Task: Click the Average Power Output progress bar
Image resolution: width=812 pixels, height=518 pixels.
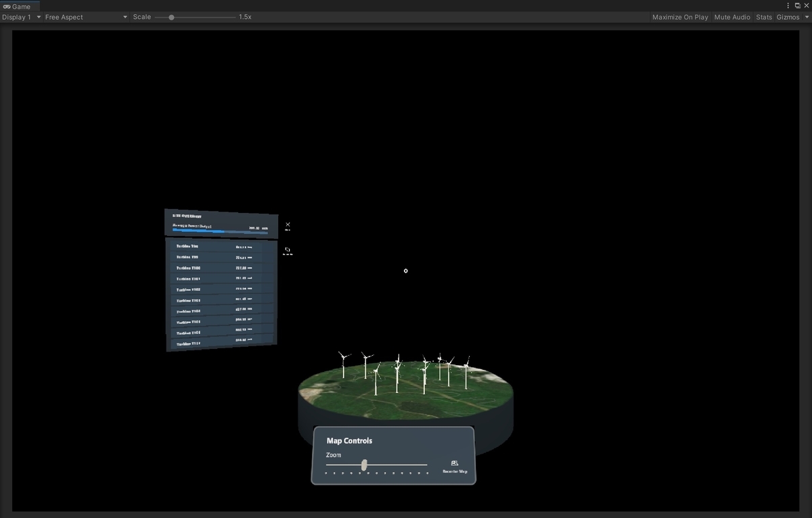Action: [221, 231]
